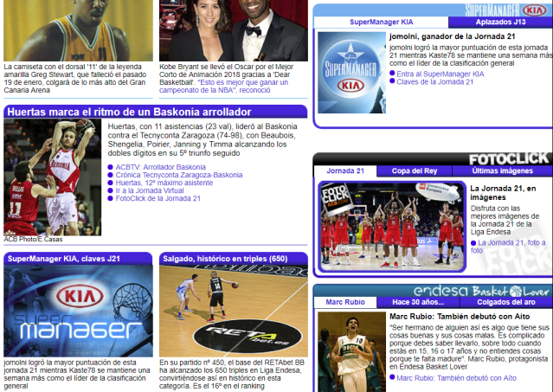Click bullet icon beside ACBTV: Arrollador Baskonia
Image resolution: width=553 pixels, height=392 pixels.
point(111,167)
